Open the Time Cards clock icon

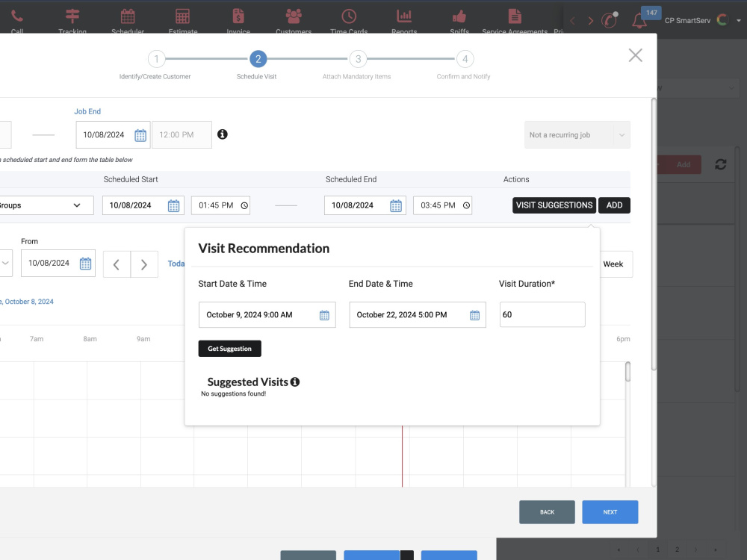coord(349,16)
